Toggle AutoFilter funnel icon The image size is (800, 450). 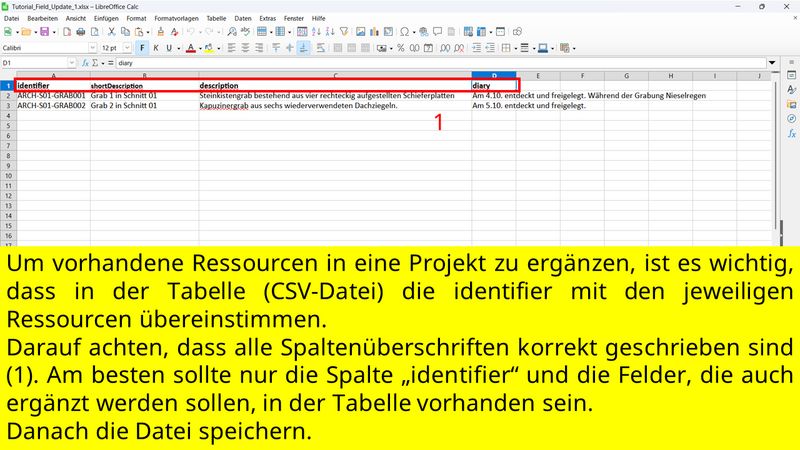click(344, 32)
